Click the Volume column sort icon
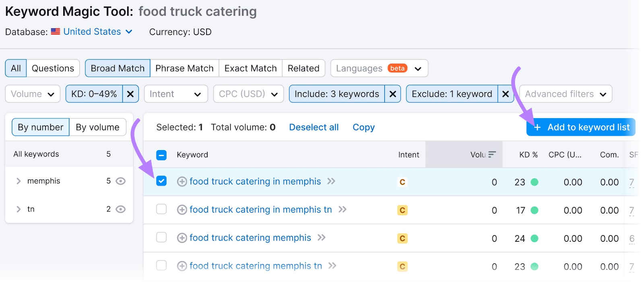The width and height of the screenshot is (644, 282). [x=492, y=154]
